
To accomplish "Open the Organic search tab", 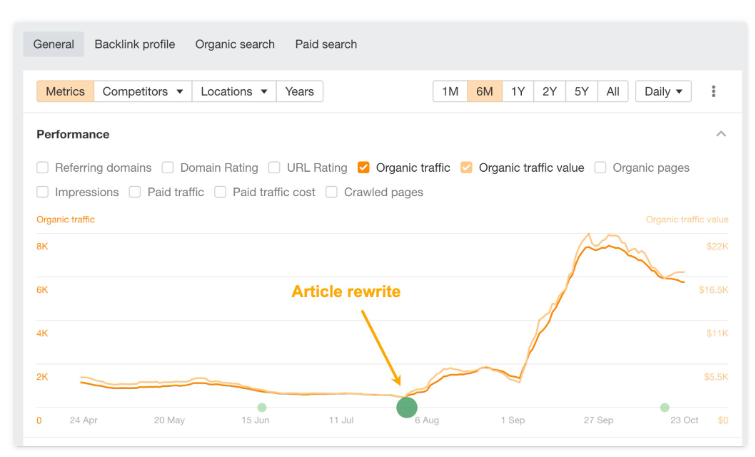I will pyautogui.click(x=234, y=44).
